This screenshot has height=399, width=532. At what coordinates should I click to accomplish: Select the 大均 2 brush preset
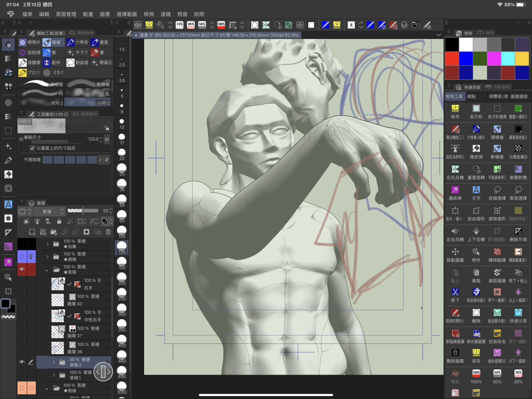41,103
